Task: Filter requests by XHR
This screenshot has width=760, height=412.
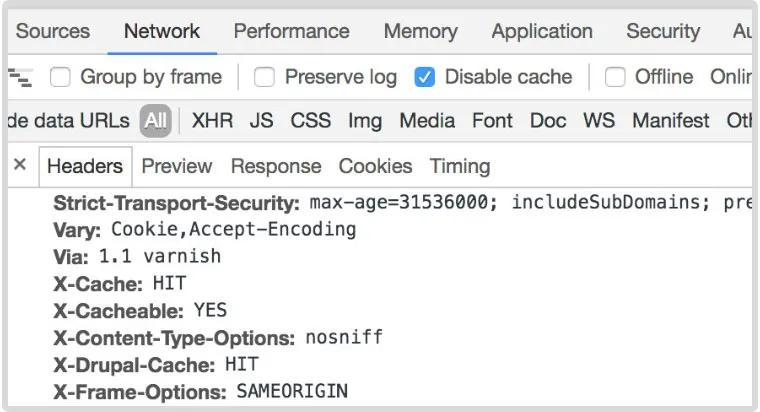Action: click(x=212, y=121)
